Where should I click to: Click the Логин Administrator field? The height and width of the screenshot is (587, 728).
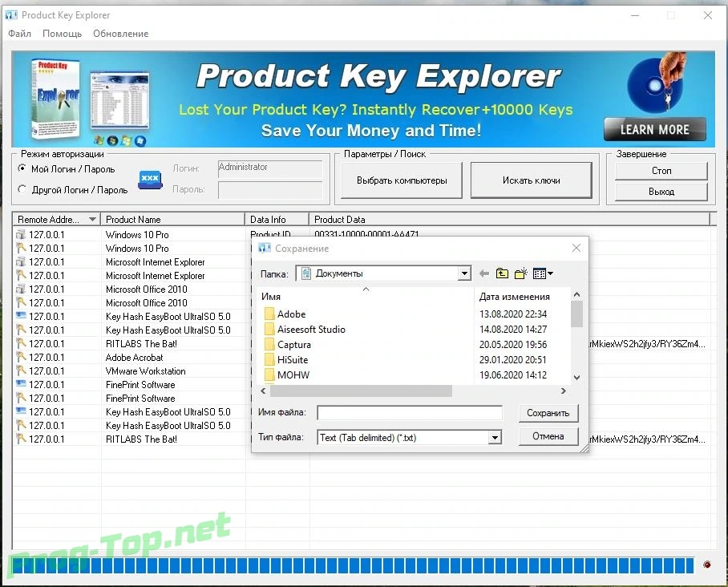270,169
